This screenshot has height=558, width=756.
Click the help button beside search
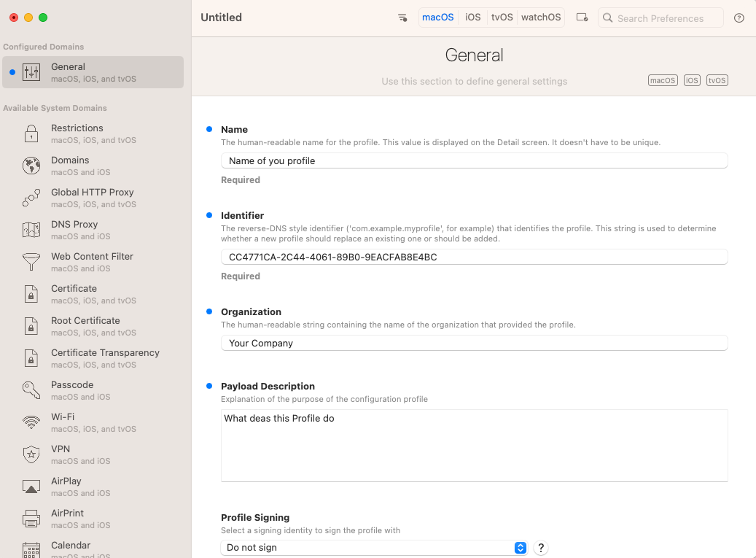tap(739, 18)
